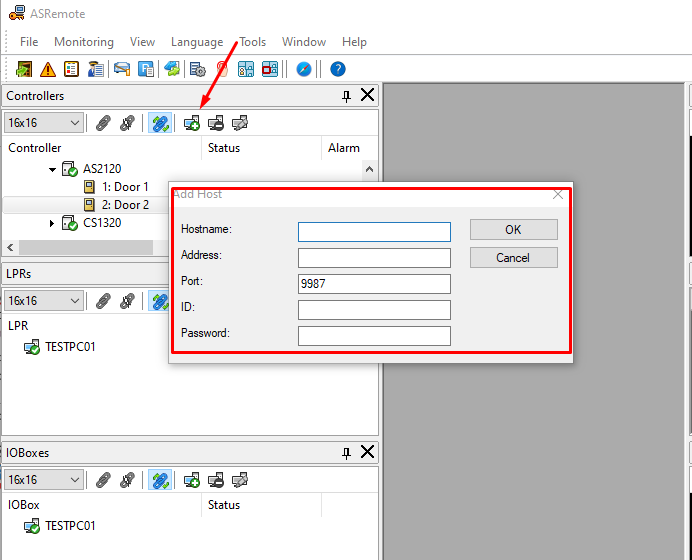Open the parking document icon with P
Viewport: 692px width, 560px height.
tap(146, 69)
